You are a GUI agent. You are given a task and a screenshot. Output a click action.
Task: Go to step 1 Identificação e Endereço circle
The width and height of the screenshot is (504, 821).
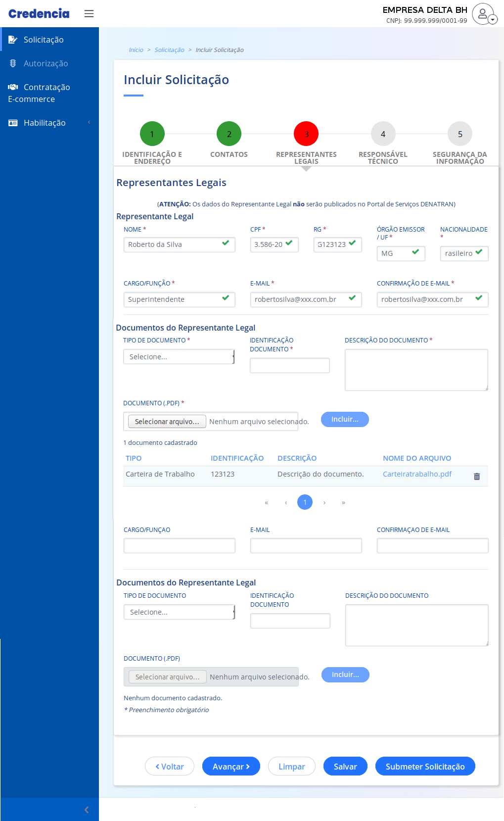(152, 134)
